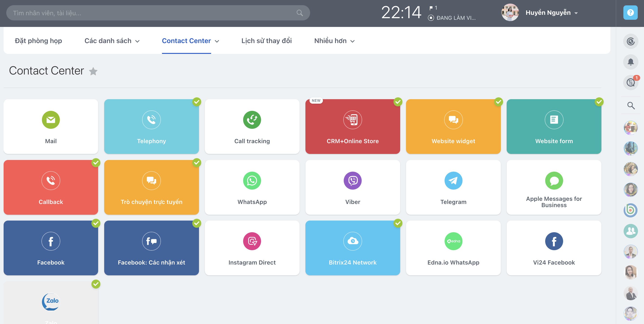Click the Mail label text

51,141
